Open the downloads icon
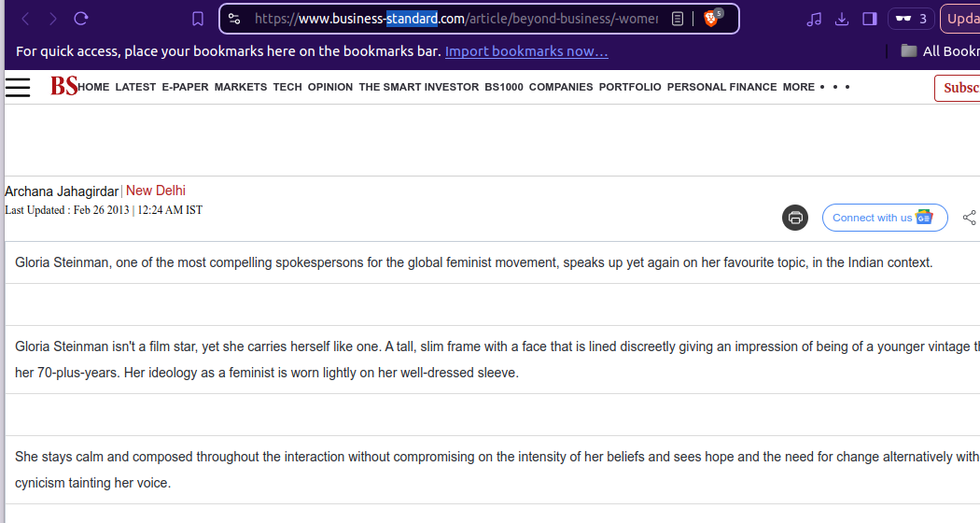 (842, 19)
